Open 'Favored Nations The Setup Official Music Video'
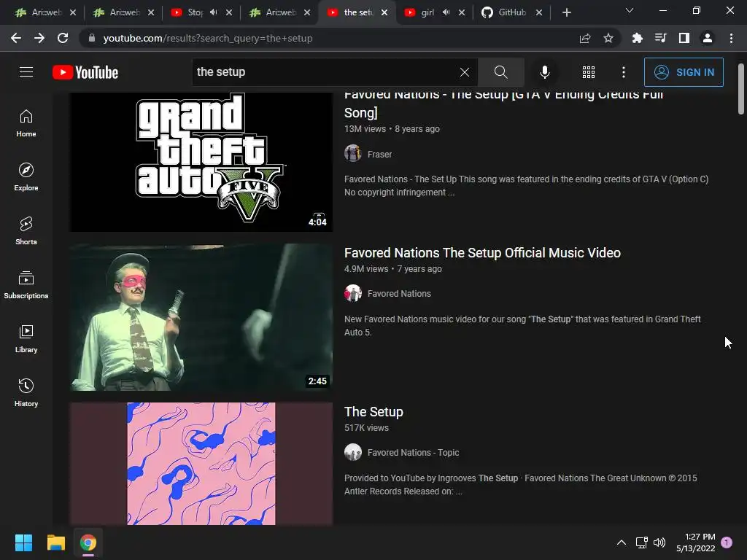The image size is (747, 560). pos(482,252)
